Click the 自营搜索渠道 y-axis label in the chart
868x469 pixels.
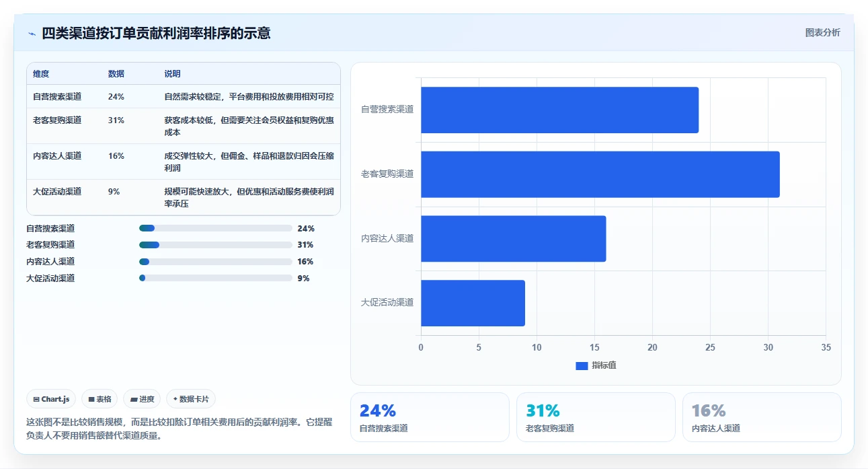pyautogui.click(x=387, y=110)
